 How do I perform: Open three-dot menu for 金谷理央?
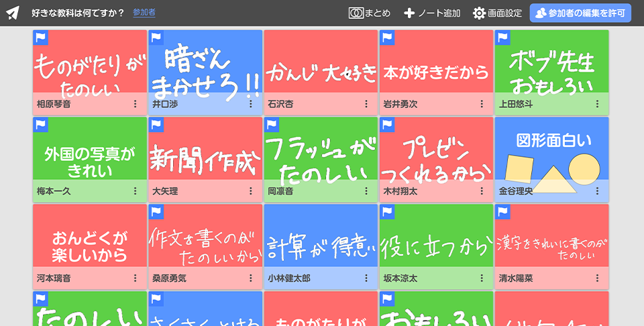(x=597, y=191)
